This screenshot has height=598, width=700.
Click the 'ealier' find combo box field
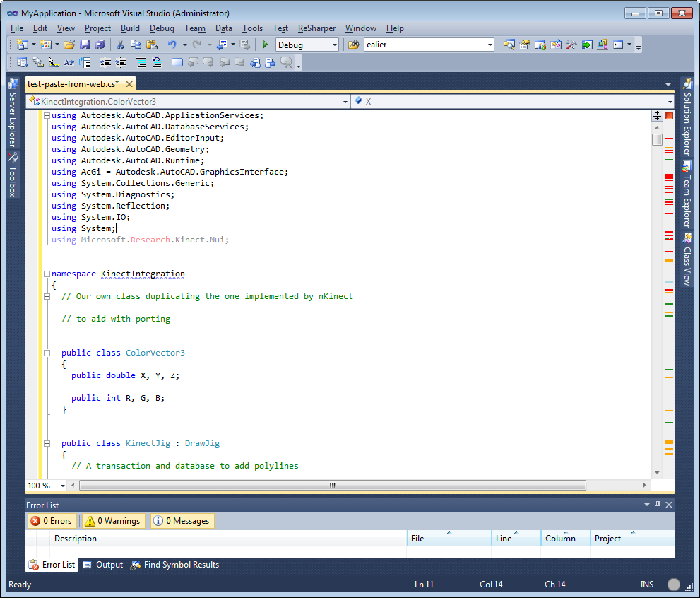[x=424, y=45]
